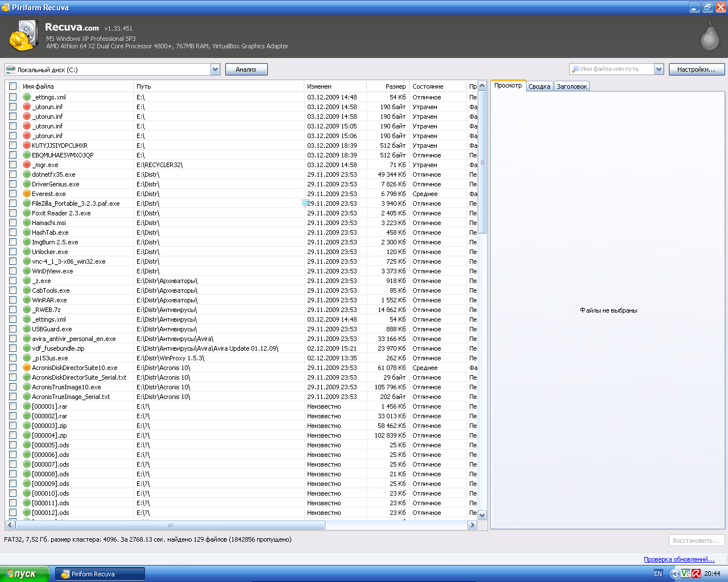Click the 'Восстановить...' recover button

coord(696,541)
